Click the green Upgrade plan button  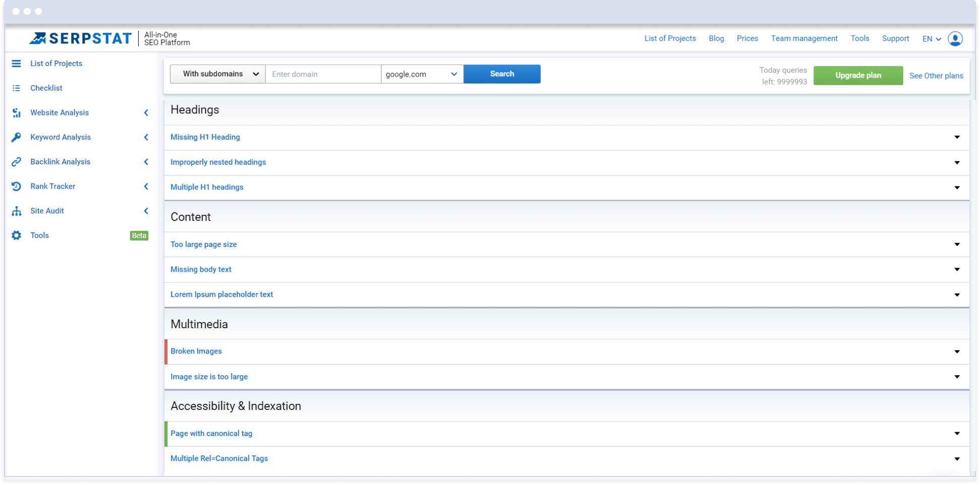coord(858,76)
